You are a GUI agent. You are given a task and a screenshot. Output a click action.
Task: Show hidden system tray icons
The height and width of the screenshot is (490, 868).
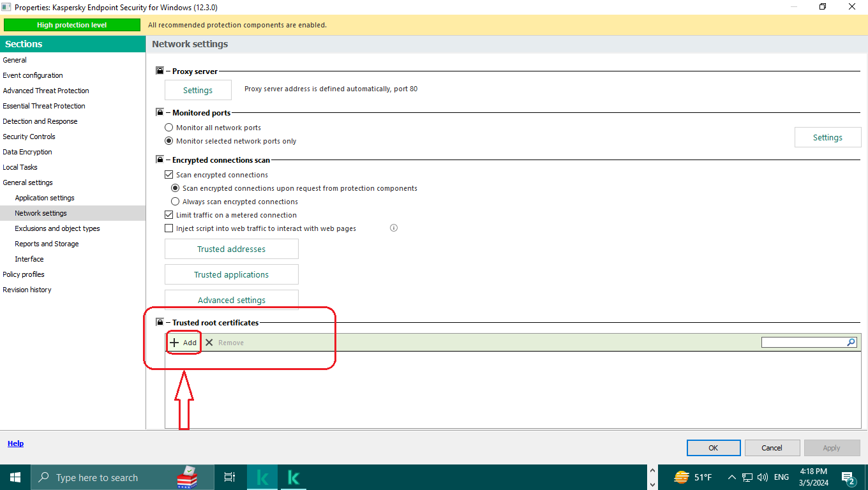(731, 477)
